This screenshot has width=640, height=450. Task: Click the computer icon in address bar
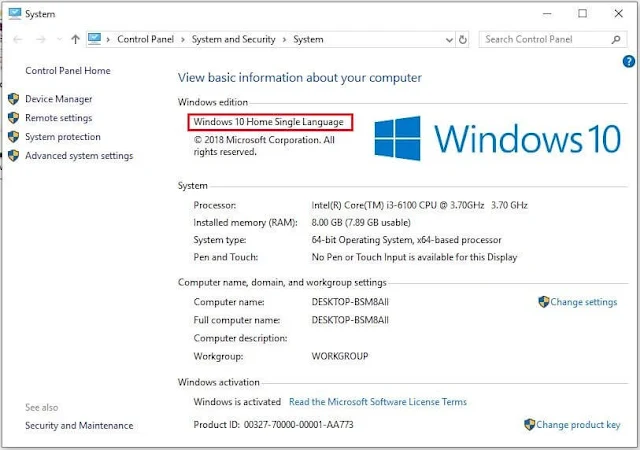[94, 39]
